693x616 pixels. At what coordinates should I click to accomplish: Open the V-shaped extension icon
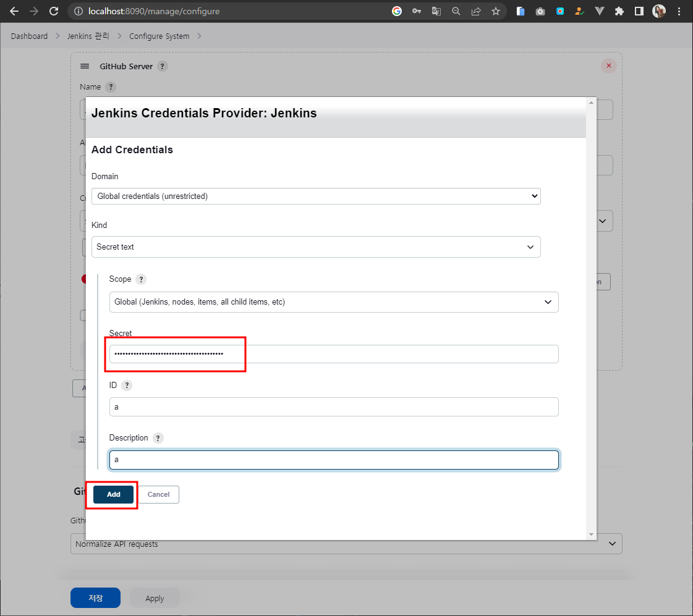[x=599, y=11]
